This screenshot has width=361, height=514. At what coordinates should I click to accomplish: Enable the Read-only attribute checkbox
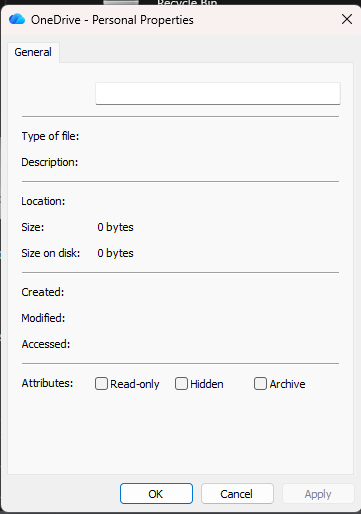point(101,384)
